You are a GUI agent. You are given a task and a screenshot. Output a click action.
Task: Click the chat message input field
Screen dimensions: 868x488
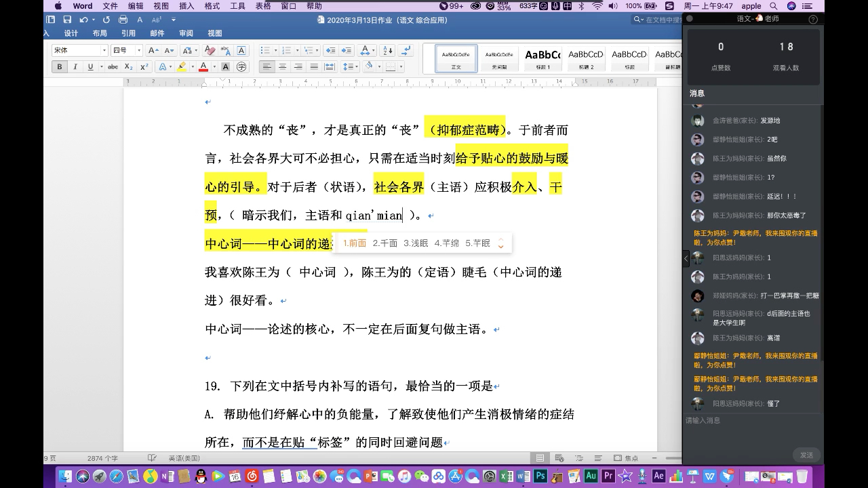(746, 420)
